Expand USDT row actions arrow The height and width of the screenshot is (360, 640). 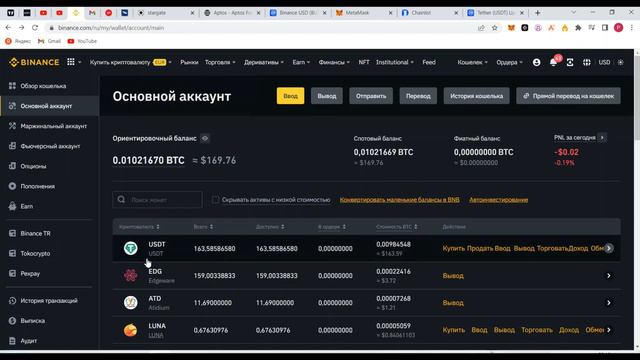pos(609,248)
